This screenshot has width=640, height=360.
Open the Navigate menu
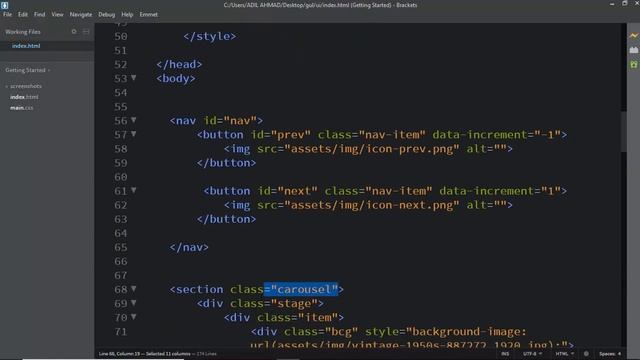click(81, 14)
